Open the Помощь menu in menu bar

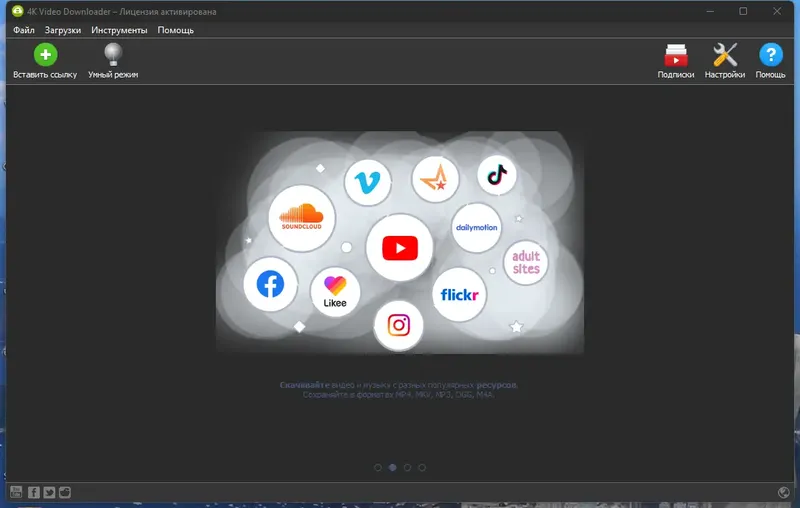(x=176, y=30)
